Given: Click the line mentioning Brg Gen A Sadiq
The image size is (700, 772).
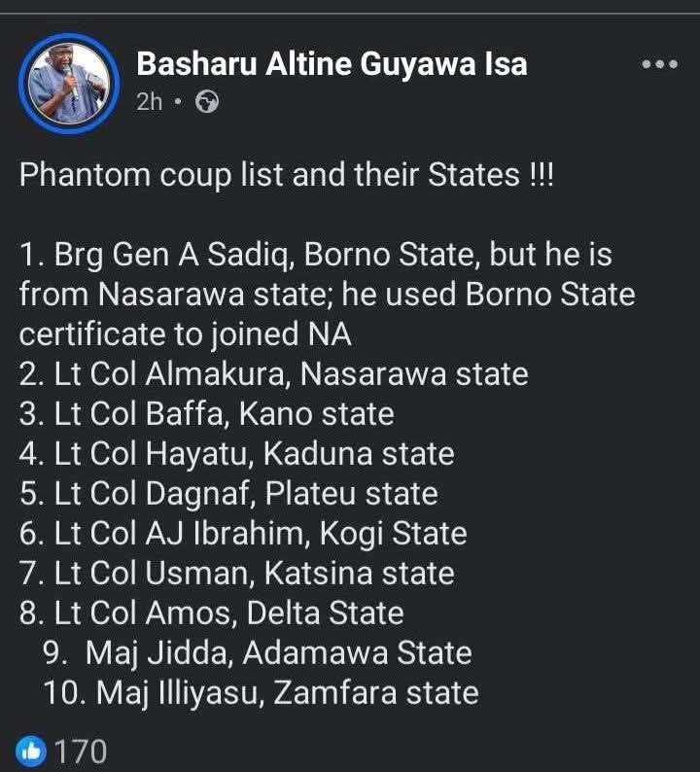Looking at the screenshot, I should [314, 255].
